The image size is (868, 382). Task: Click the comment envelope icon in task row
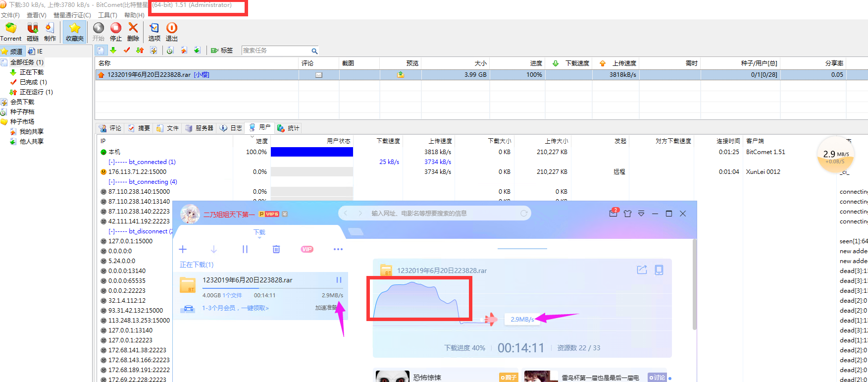click(x=319, y=75)
